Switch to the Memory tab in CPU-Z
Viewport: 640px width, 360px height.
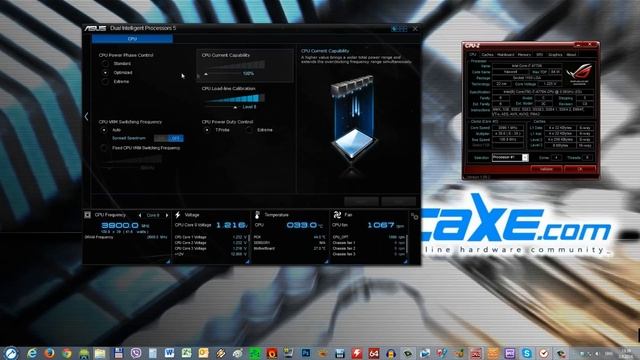[x=524, y=54]
